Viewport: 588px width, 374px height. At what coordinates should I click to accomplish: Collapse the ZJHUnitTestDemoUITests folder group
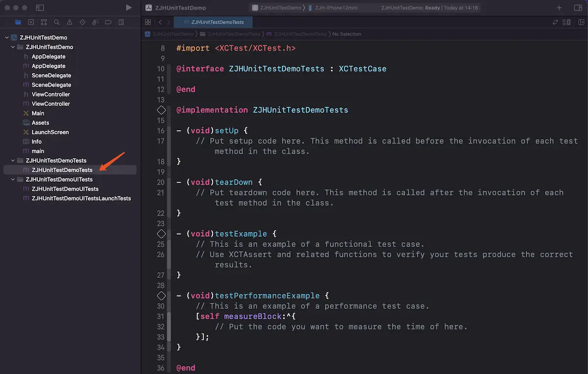pos(13,180)
